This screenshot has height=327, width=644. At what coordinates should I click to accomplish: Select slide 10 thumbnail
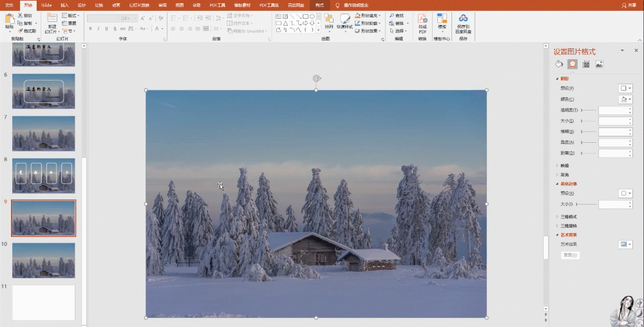pyautogui.click(x=44, y=260)
